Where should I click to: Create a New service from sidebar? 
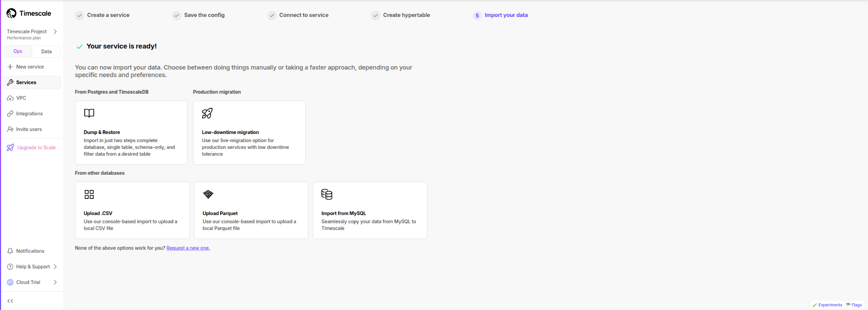click(30, 67)
